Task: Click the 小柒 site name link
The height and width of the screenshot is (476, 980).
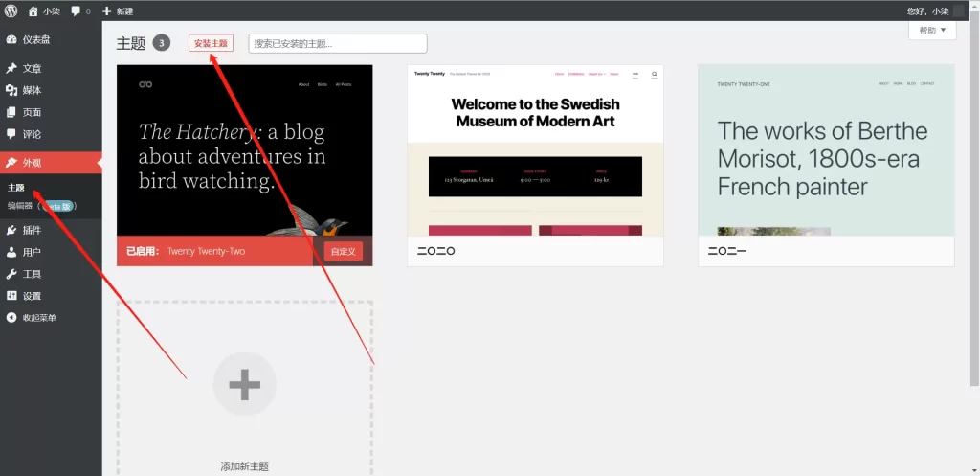Action: pyautogui.click(x=52, y=11)
